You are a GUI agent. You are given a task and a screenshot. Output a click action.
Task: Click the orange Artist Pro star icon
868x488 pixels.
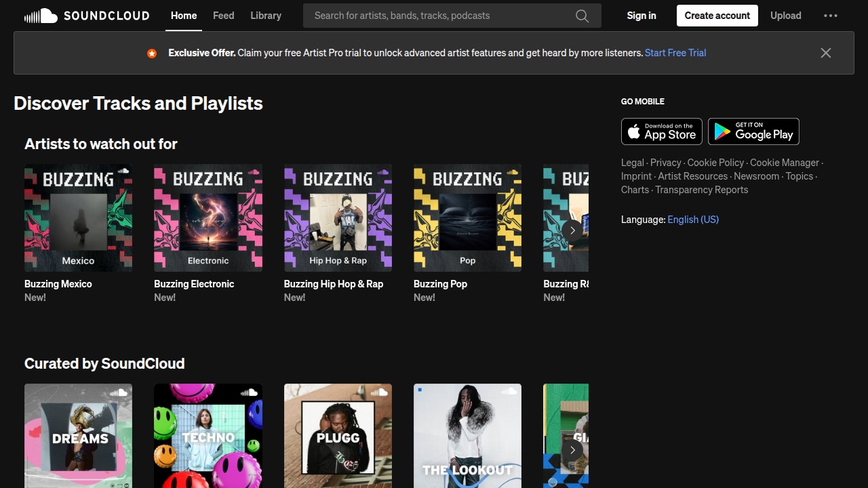point(152,53)
